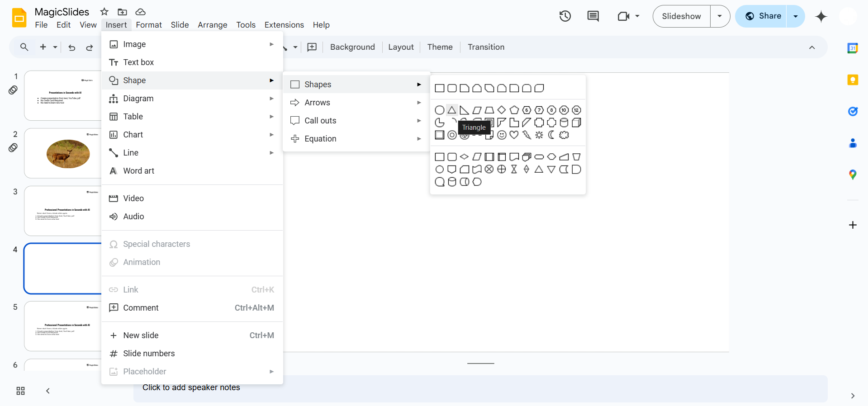Choose the Cross plus shape
The image size is (868, 406).
pos(539,123)
